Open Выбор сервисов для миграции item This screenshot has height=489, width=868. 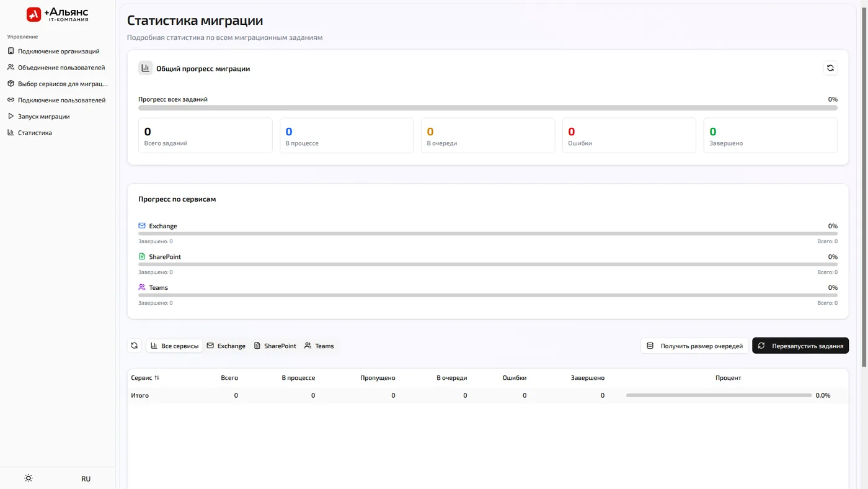[x=58, y=84]
